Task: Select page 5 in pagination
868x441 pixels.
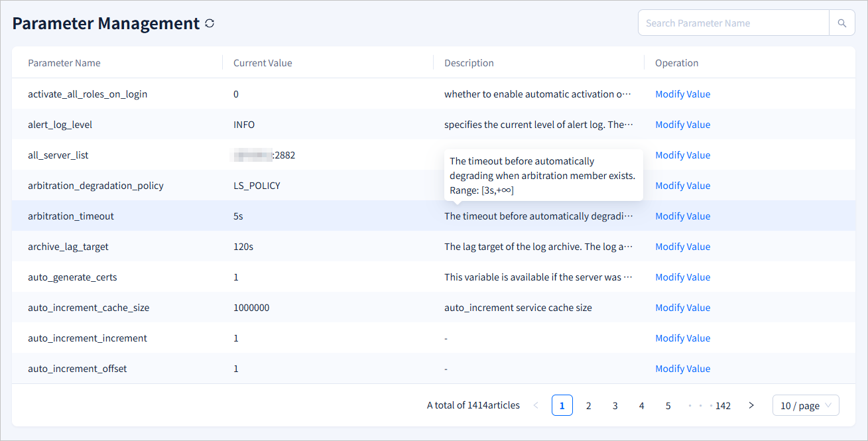Action: coord(668,405)
